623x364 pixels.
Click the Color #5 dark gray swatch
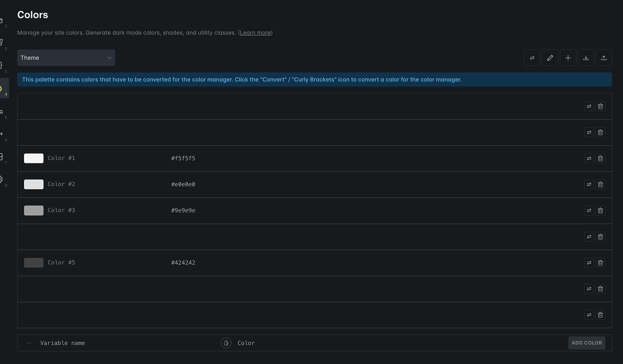pyautogui.click(x=34, y=262)
